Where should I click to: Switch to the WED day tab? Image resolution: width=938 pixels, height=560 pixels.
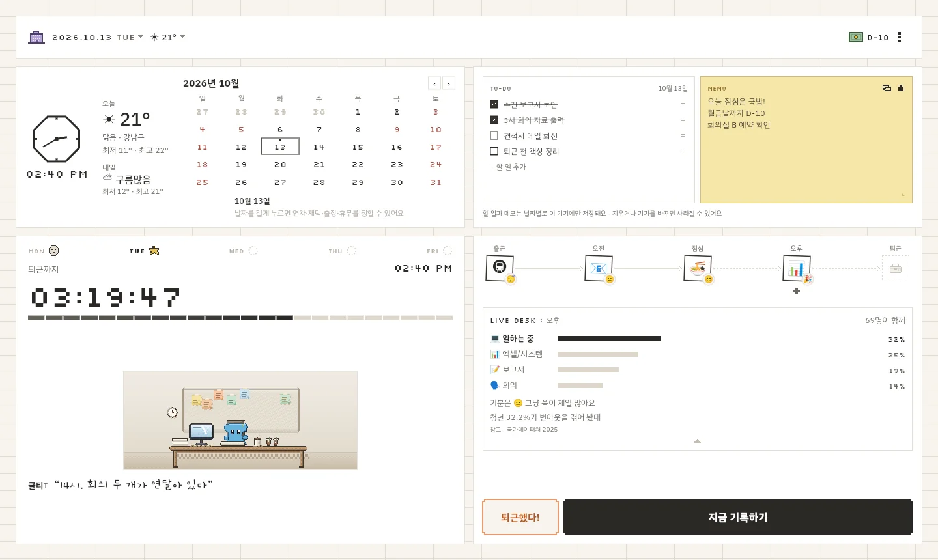coord(244,251)
